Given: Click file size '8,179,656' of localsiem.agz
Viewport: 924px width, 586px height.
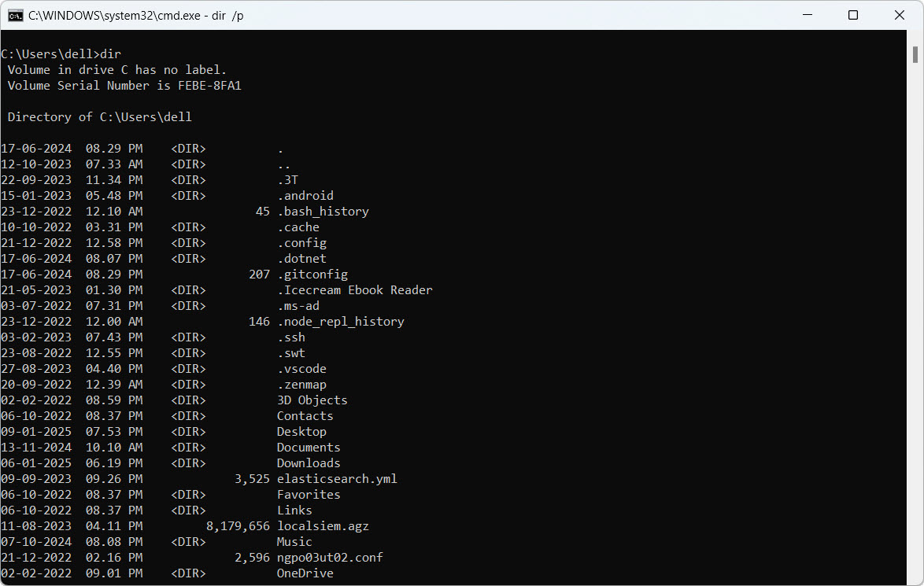Looking at the screenshot, I should (x=238, y=526).
